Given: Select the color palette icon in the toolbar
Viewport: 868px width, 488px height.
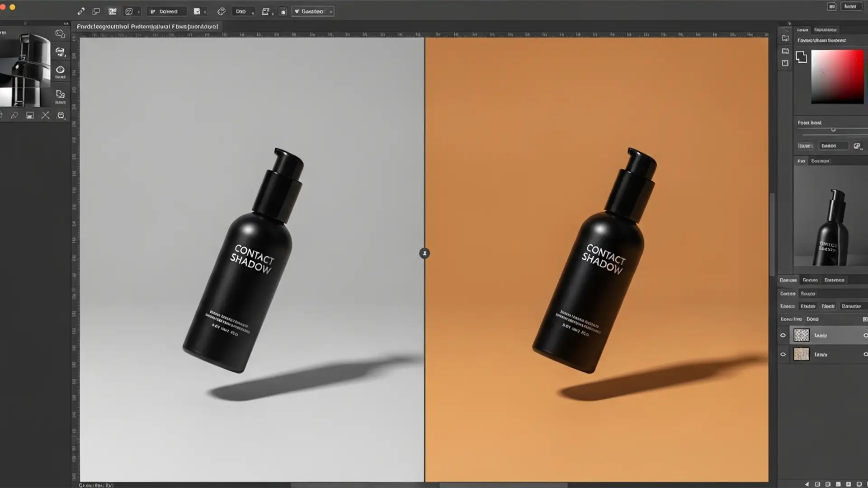Looking at the screenshot, I should pos(222,11).
